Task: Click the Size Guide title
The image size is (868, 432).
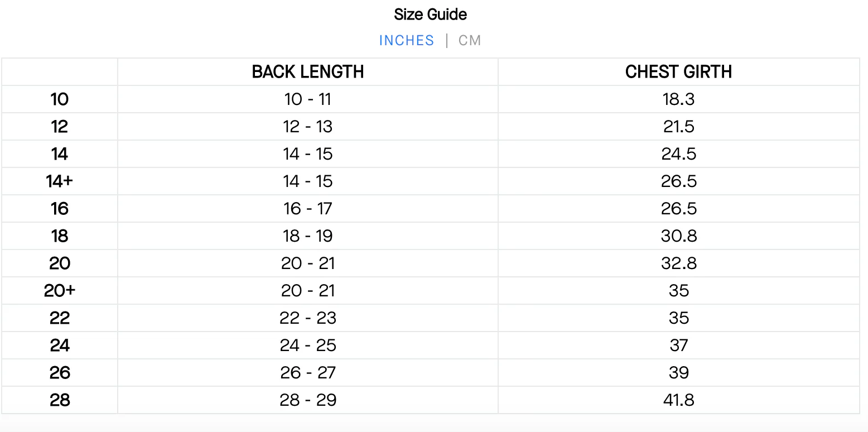Action: tap(430, 14)
